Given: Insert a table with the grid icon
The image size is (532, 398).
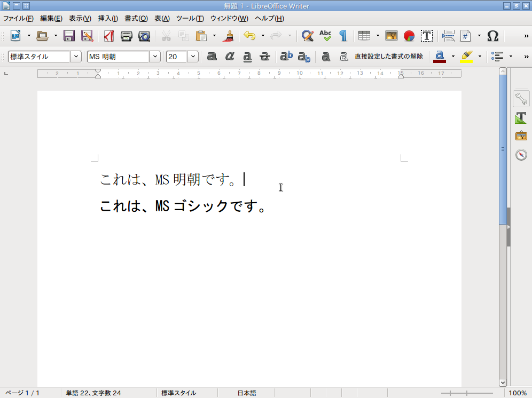Looking at the screenshot, I should pyautogui.click(x=364, y=36).
